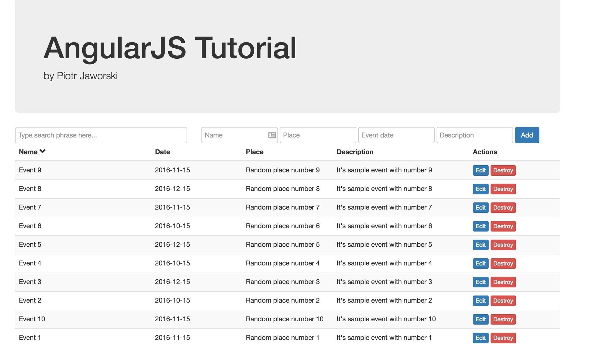The width and height of the screenshot is (590, 364).
Task: Destroy the Event 4 row
Action: tap(503, 263)
